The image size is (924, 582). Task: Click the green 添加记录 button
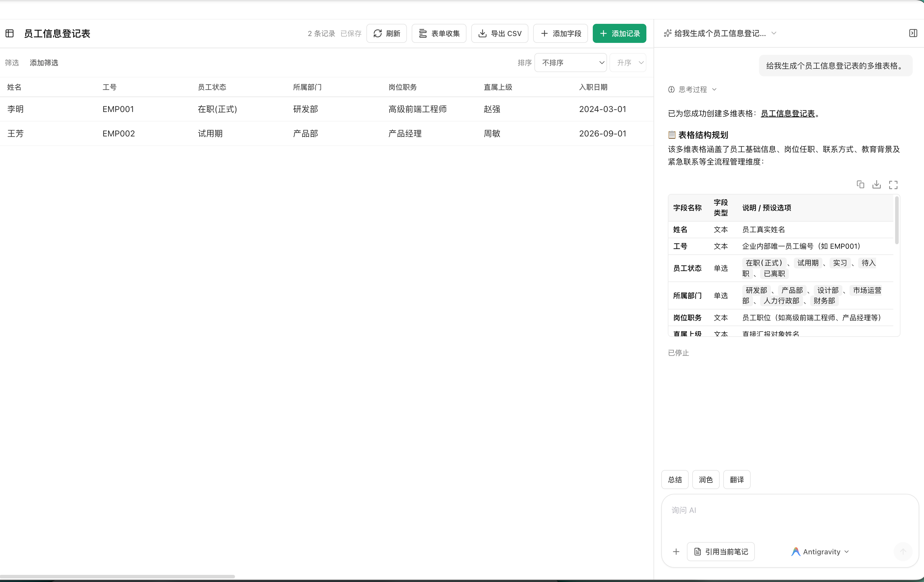pyautogui.click(x=619, y=33)
